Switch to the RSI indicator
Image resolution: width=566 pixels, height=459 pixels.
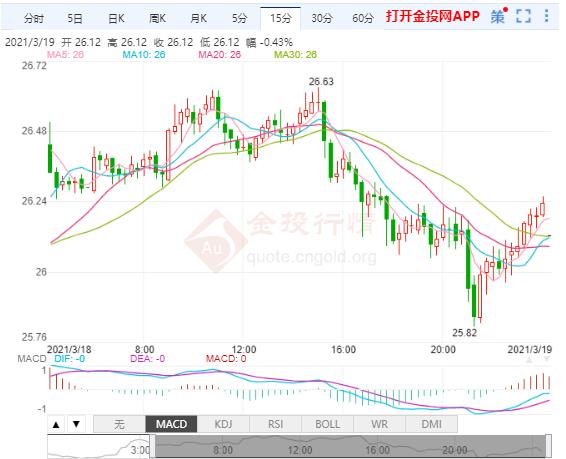[275, 424]
